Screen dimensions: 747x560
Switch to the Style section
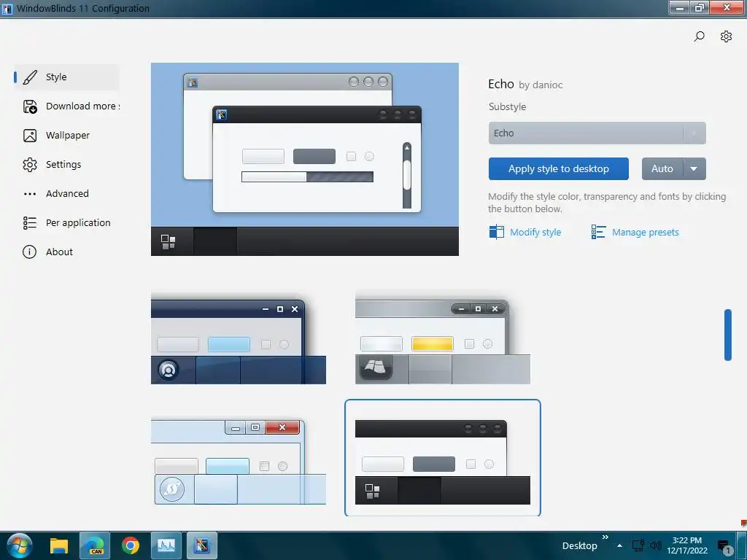pyautogui.click(x=66, y=77)
